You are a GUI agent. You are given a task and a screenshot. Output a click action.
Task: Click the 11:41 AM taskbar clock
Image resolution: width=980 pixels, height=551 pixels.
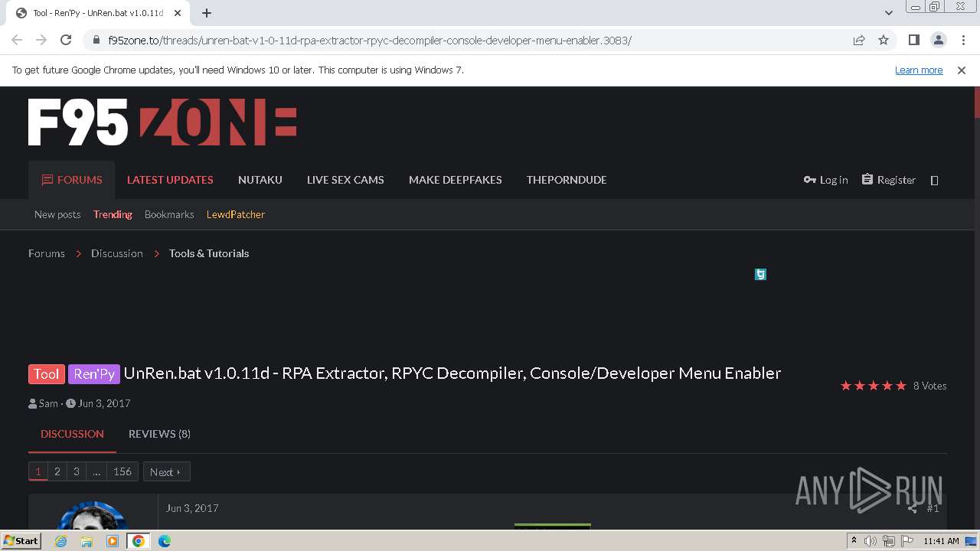pos(941,541)
